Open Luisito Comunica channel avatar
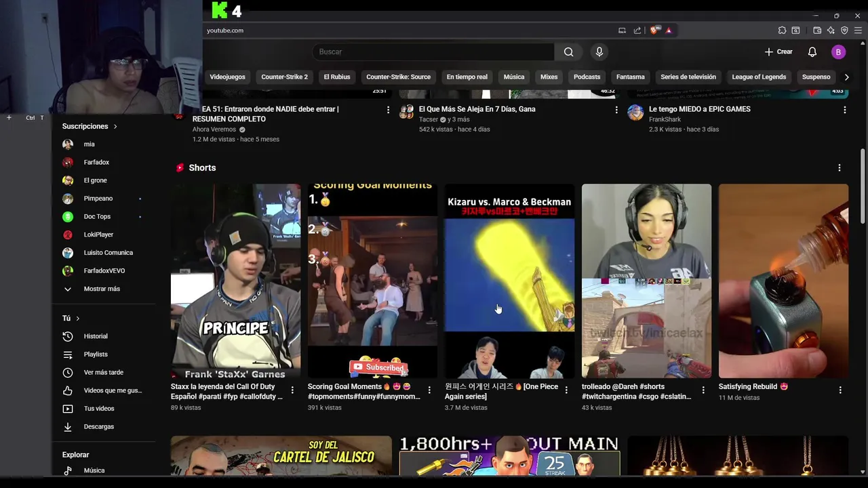 coord(68,253)
